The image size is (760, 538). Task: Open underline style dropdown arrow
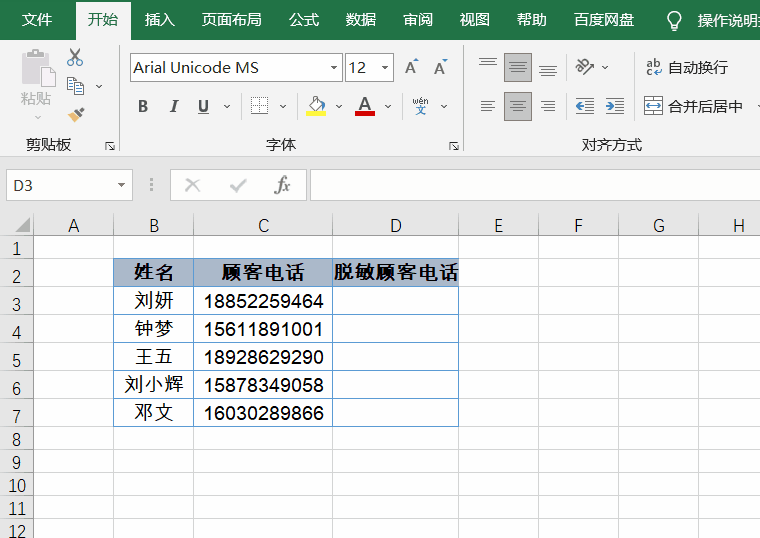[227, 106]
